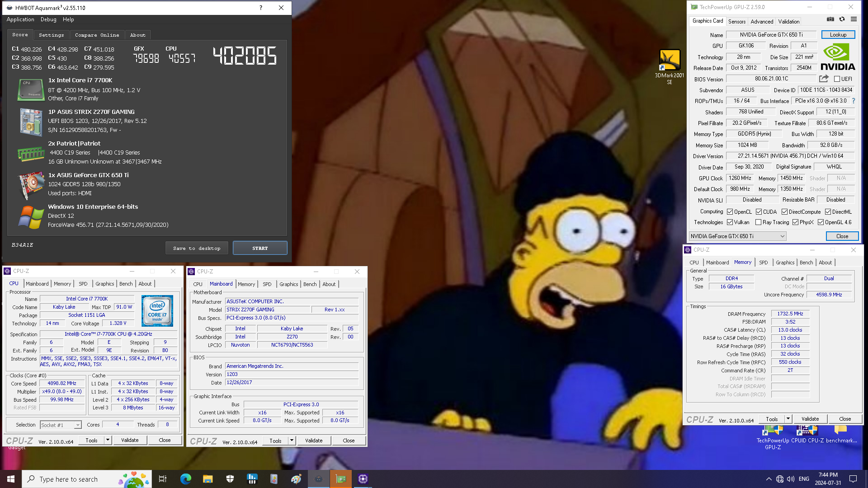Click the GPU-Z taskbar icon
Image resolution: width=868 pixels, height=488 pixels.
pos(340,479)
